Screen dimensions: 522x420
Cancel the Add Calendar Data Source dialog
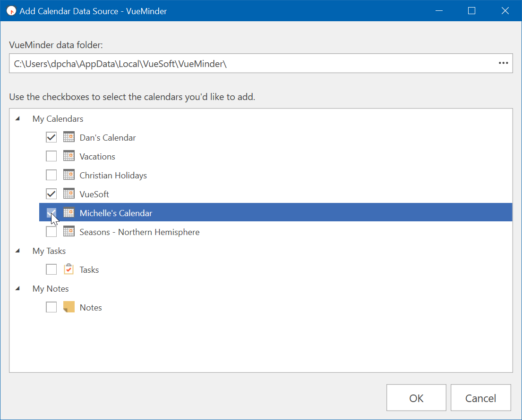pos(481,398)
